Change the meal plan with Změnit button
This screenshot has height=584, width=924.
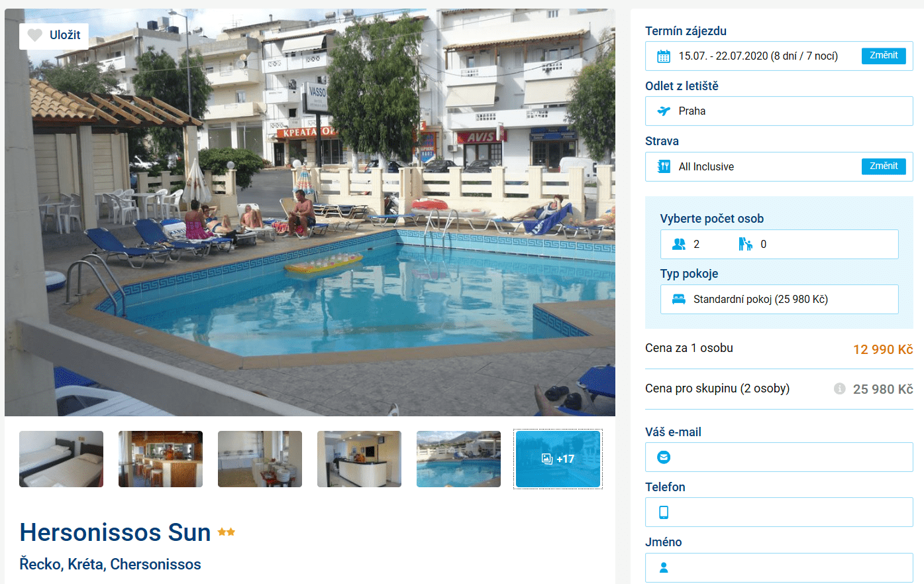884,166
